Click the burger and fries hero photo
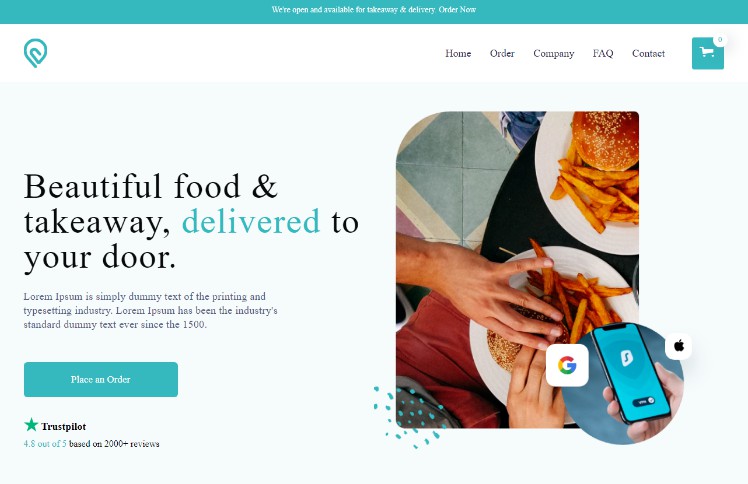 tap(517, 269)
